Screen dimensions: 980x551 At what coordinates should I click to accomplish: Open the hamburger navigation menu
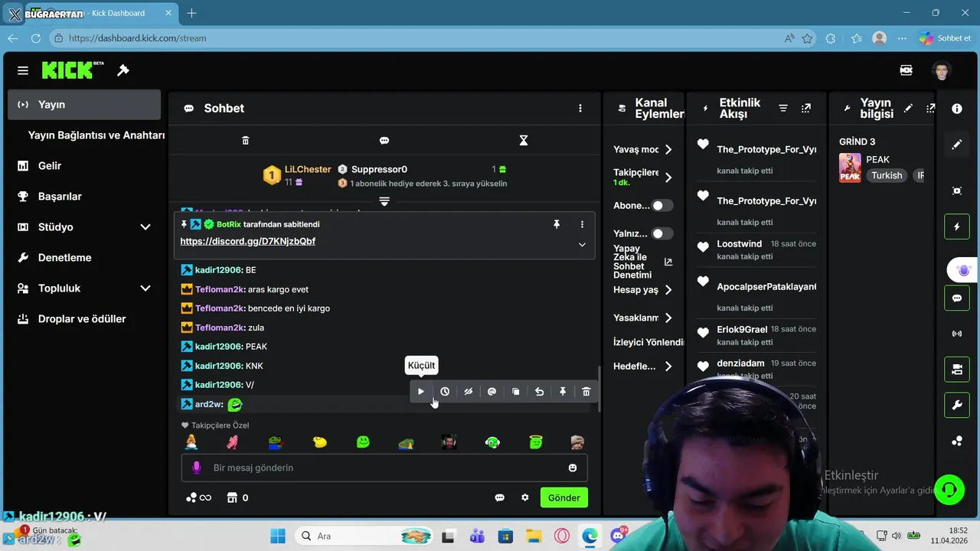tap(23, 70)
